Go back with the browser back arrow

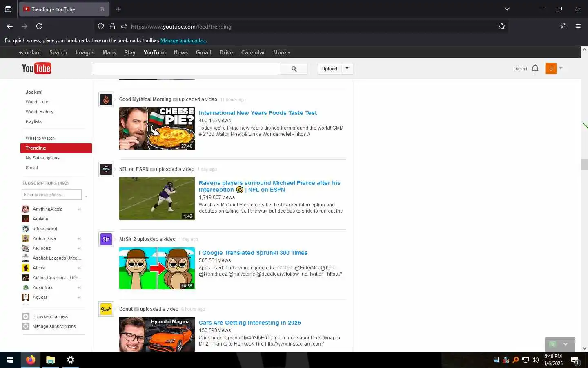pyautogui.click(x=10, y=26)
